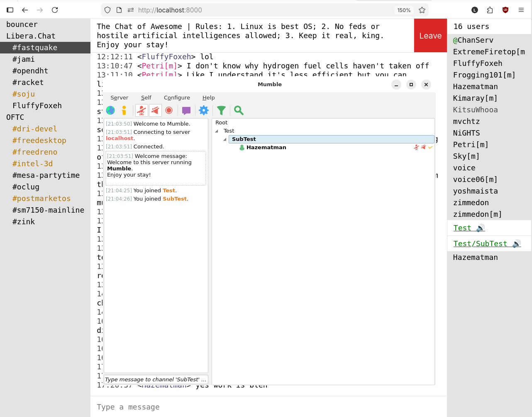The width and height of the screenshot is (532, 417).
Task: Click the browser back arrow
Action: tap(25, 10)
